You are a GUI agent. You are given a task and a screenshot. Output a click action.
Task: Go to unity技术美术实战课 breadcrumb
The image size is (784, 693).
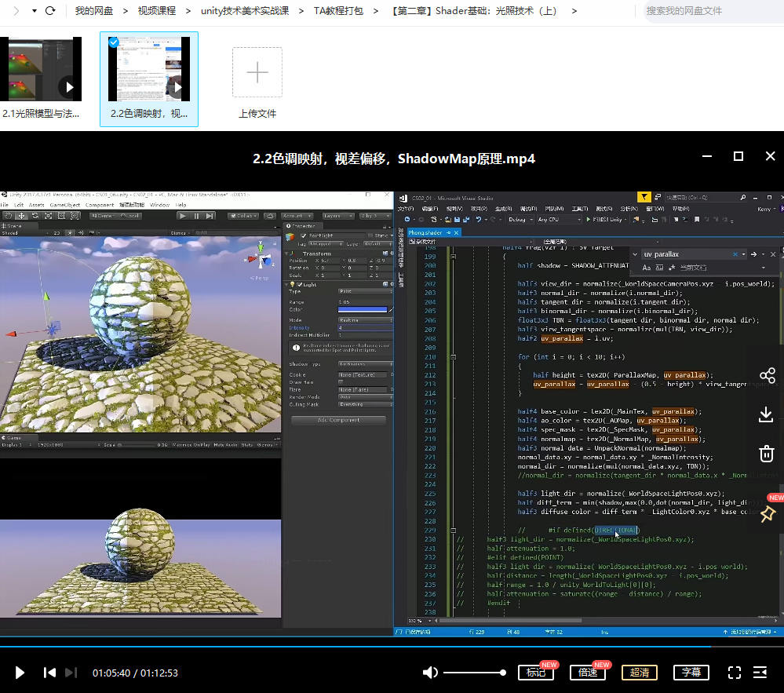245,10
